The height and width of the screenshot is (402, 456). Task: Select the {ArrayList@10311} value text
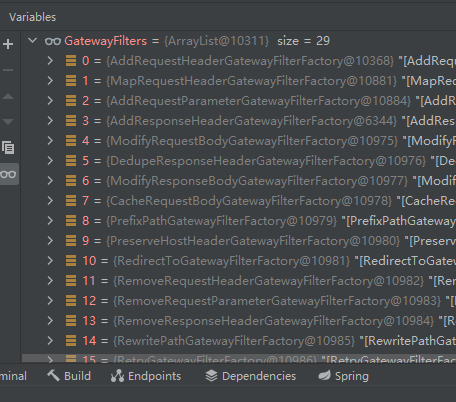(x=216, y=41)
